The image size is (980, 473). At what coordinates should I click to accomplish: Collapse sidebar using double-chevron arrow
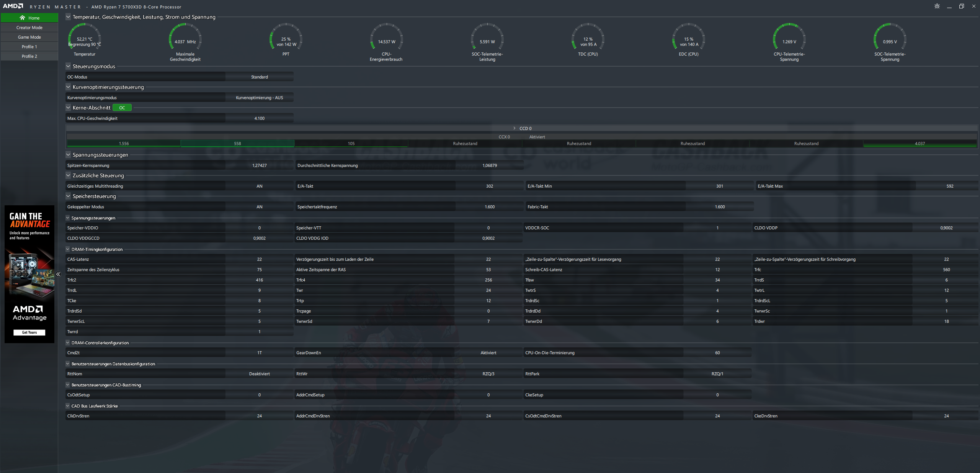pyautogui.click(x=58, y=274)
